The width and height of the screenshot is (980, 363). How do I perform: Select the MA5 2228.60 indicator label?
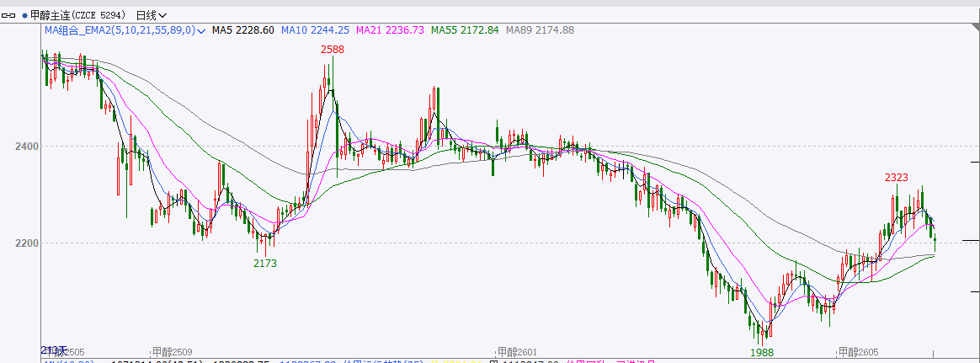tap(242, 30)
